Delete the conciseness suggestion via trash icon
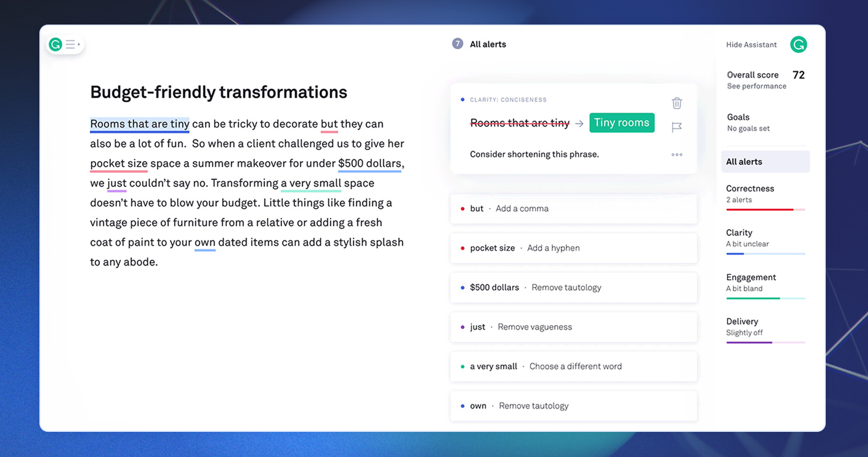This screenshot has width=868, height=457. 677,103
